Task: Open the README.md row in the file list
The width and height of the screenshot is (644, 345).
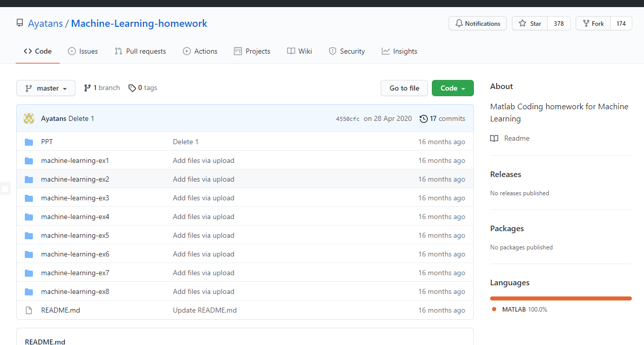Action: tap(60, 310)
